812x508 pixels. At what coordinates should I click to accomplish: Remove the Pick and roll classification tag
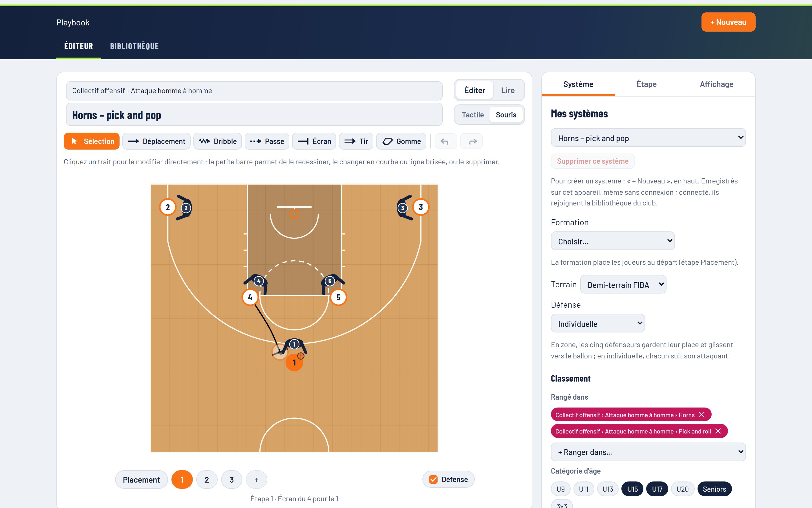(718, 431)
